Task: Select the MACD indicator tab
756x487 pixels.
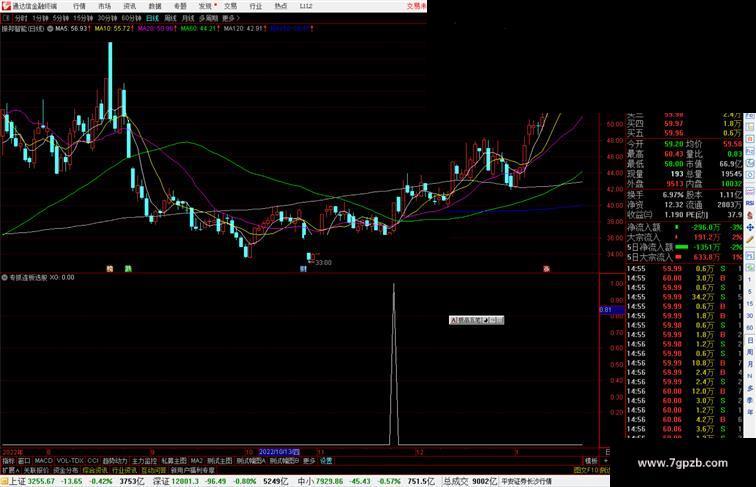Action: [x=43, y=461]
